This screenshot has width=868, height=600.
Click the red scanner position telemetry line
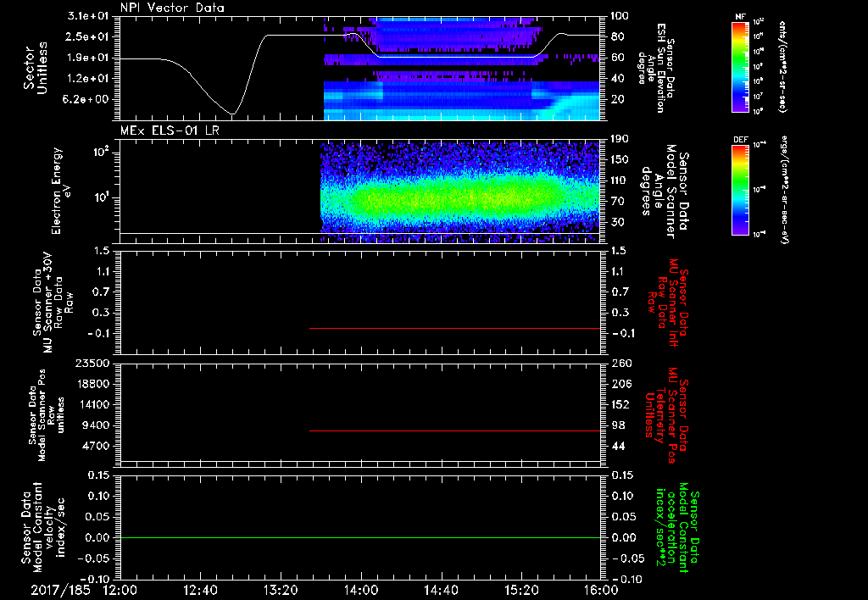(x=455, y=431)
